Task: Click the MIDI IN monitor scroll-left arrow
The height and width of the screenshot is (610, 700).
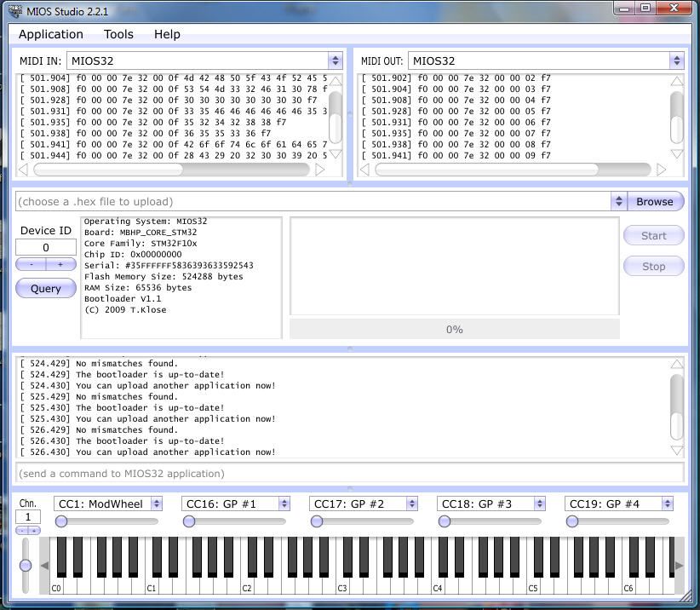Action: coord(23,170)
